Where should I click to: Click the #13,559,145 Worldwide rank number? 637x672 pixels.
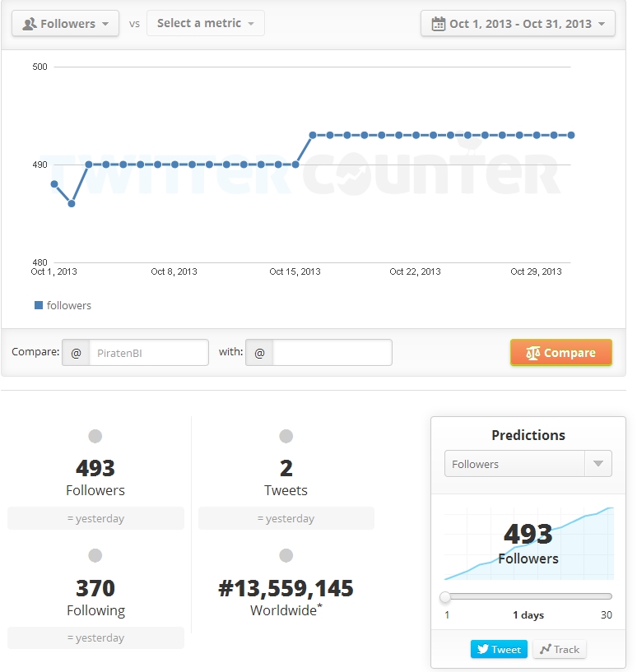(x=286, y=588)
